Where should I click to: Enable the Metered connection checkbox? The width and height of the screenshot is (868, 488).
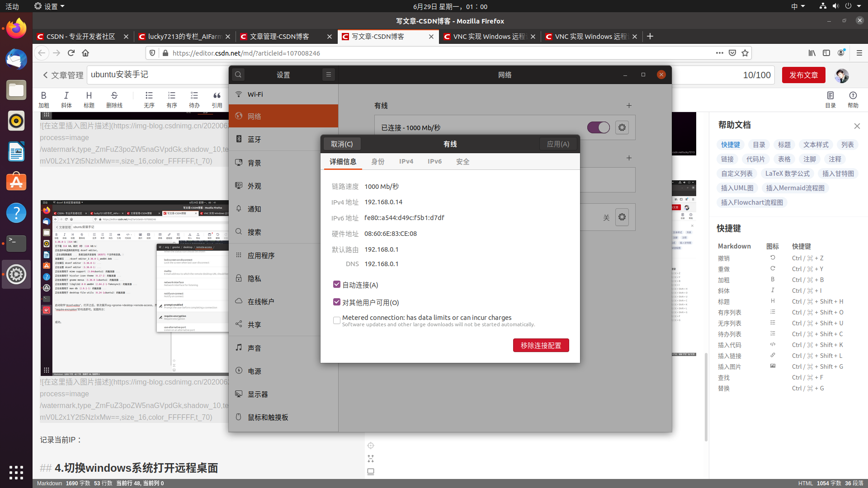337,320
